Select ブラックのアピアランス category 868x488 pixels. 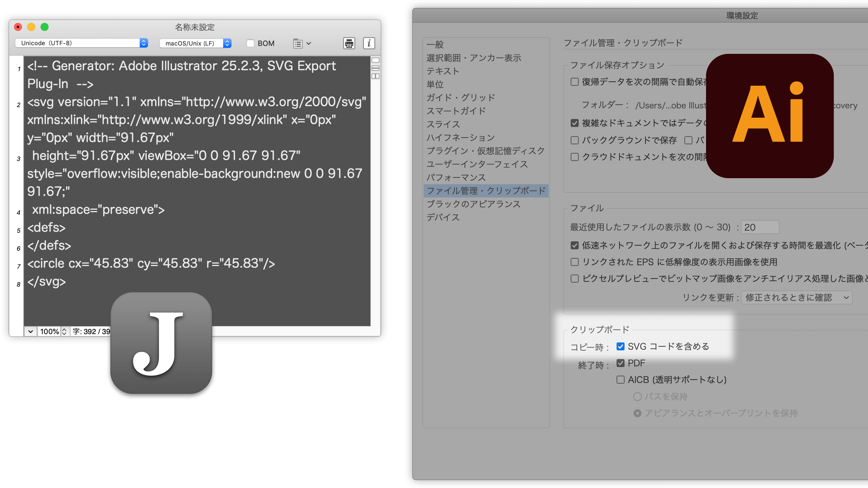(473, 204)
